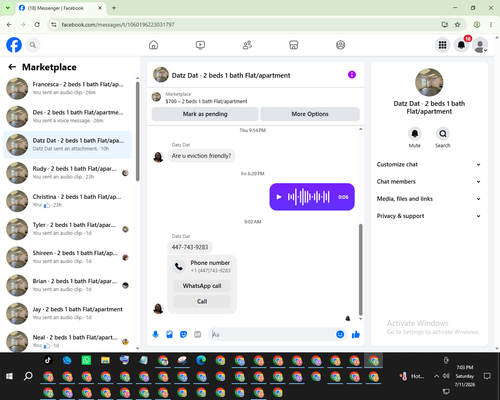Image resolution: width=500 pixels, height=400 pixels.
Task: Open the purple conversation information icon
Action: pyautogui.click(x=352, y=75)
